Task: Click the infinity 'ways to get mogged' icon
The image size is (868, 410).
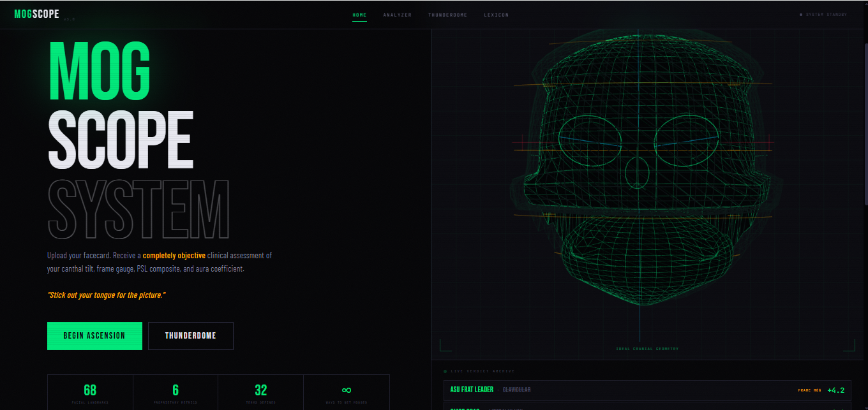Action: pyautogui.click(x=346, y=389)
